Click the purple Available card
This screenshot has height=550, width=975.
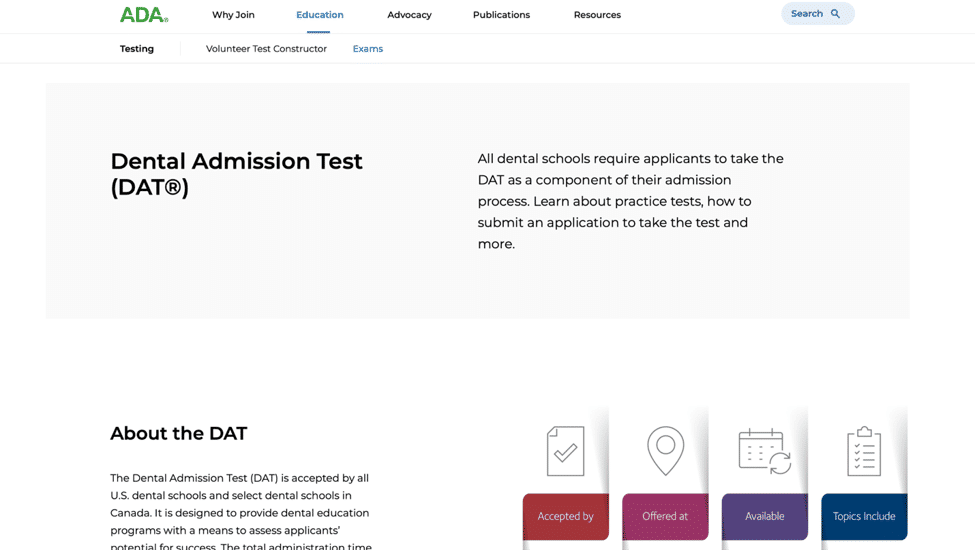pyautogui.click(x=764, y=516)
